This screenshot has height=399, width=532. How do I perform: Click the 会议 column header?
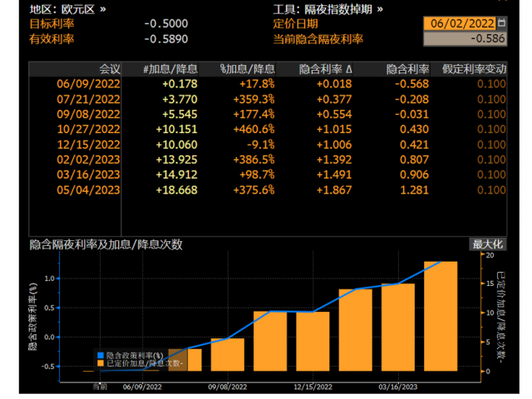110,68
